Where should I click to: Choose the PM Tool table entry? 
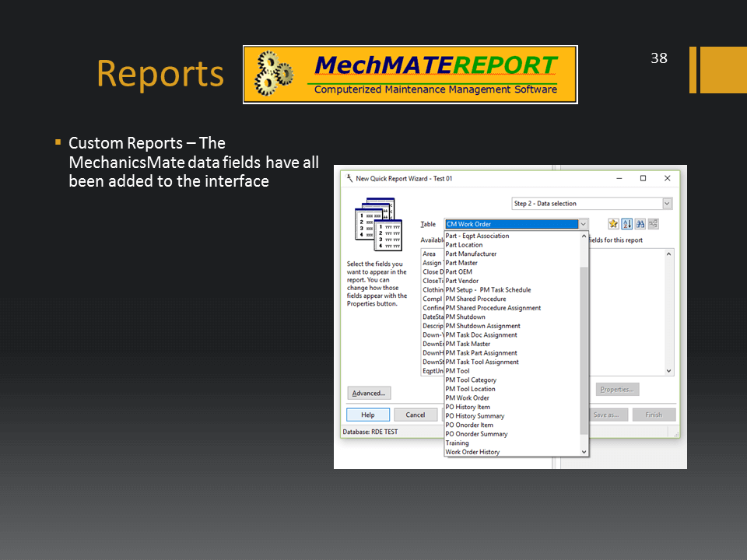pos(512,371)
